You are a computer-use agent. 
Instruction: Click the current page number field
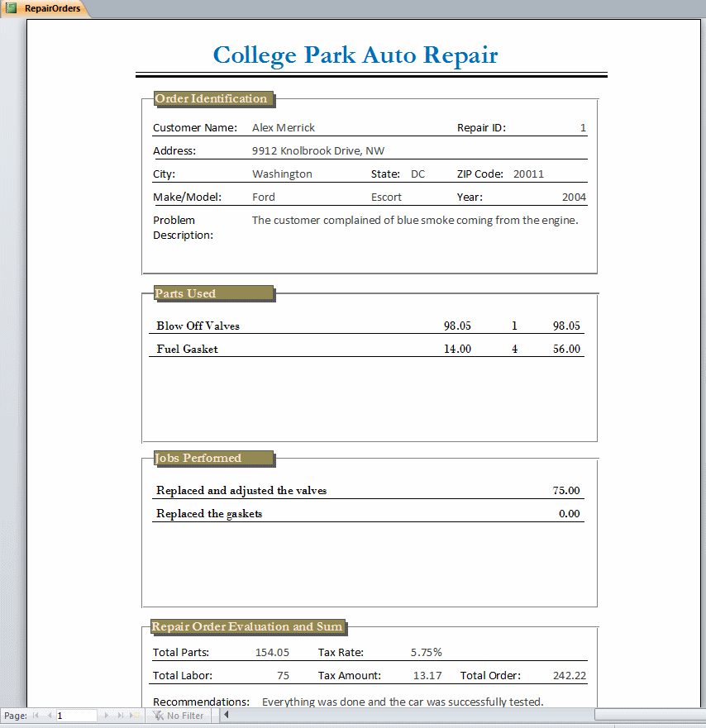(x=76, y=716)
